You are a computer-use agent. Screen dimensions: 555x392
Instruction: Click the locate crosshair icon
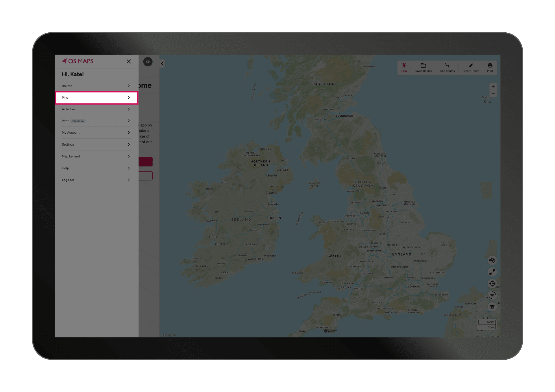point(492,284)
